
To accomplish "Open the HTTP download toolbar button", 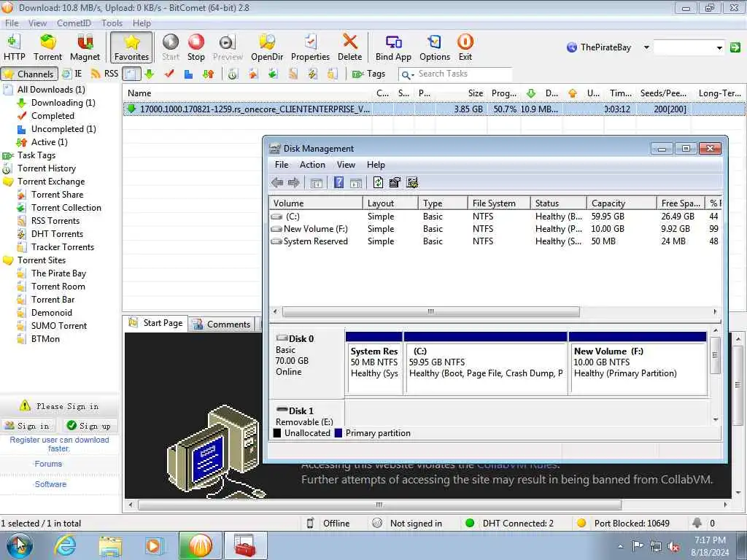I will pos(14,47).
